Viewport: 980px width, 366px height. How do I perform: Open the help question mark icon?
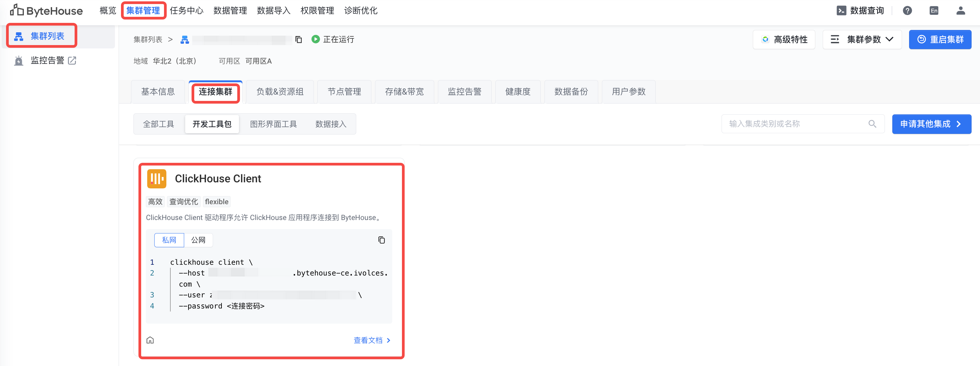(x=907, y=11)
